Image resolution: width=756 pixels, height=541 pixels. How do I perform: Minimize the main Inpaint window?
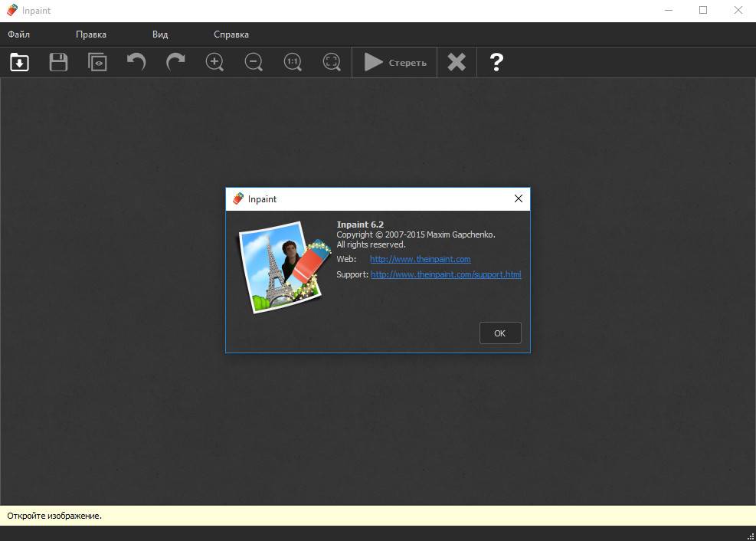(x=668, y=10)
